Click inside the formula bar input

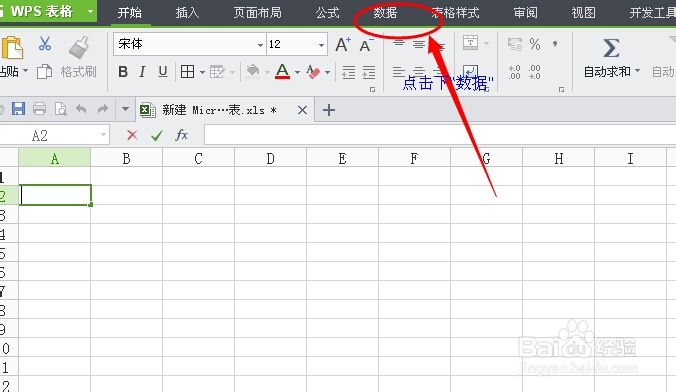(440, 135)
